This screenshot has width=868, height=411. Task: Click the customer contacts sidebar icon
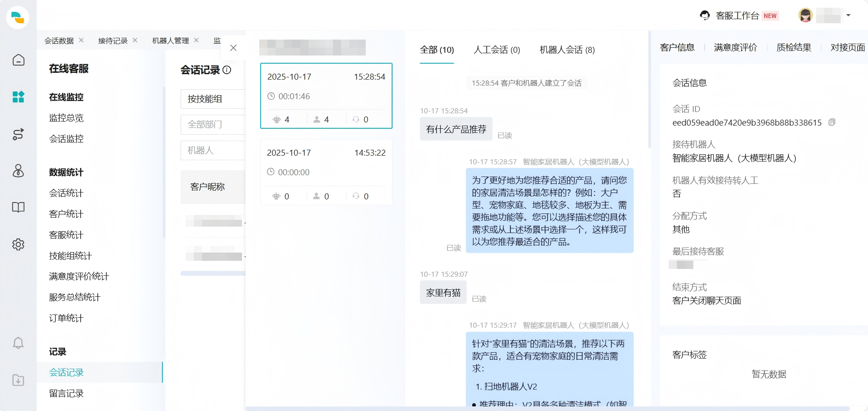(x=18, y=171)
